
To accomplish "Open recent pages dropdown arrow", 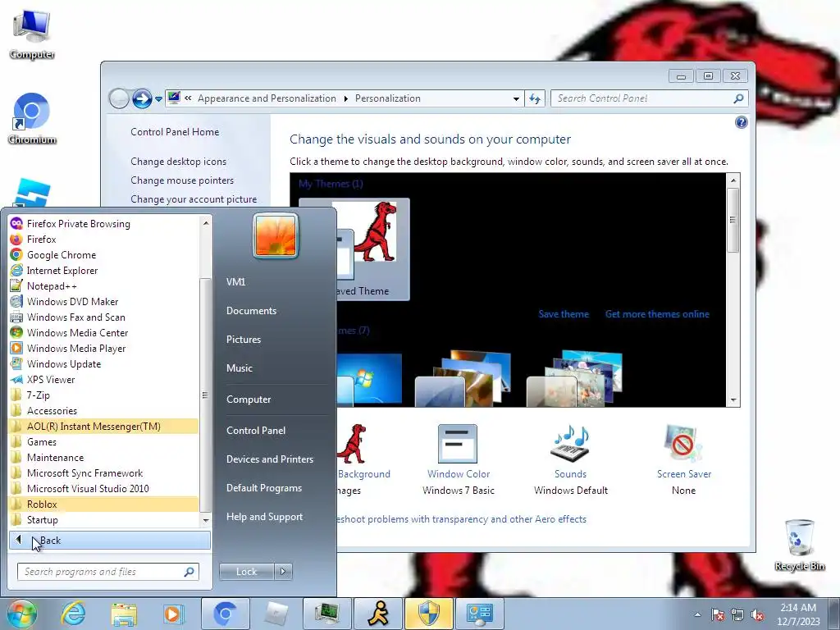I will [158, 99].
